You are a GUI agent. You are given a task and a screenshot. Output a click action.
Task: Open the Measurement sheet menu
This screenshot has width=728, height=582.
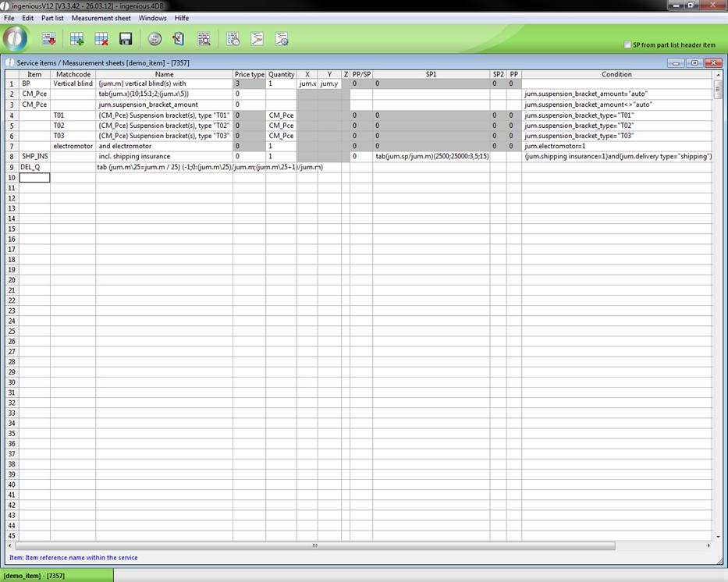101,18
